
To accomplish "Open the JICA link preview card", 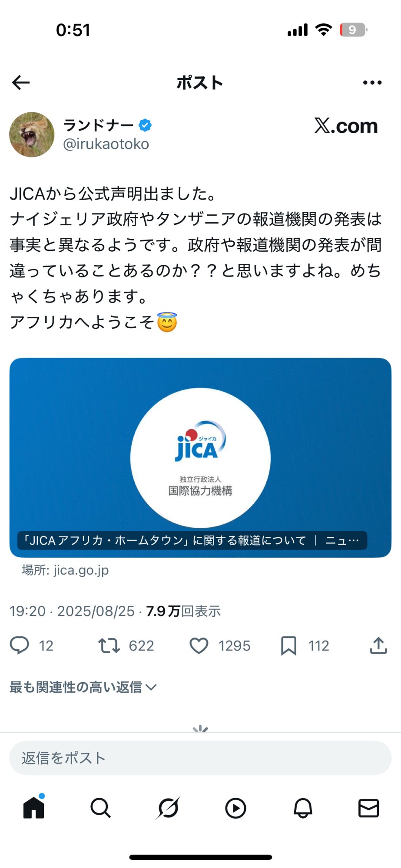I will point(200,457).
